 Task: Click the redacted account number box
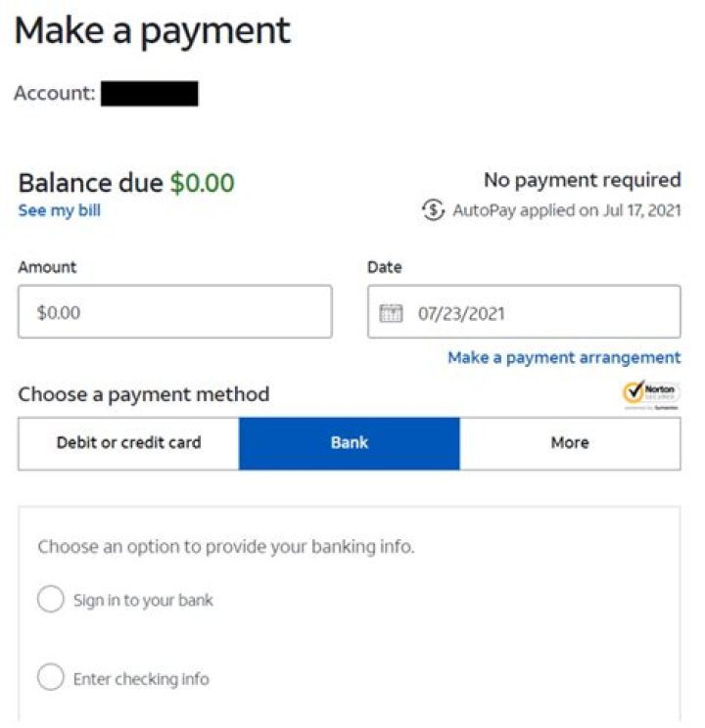[x=149, y=94]
